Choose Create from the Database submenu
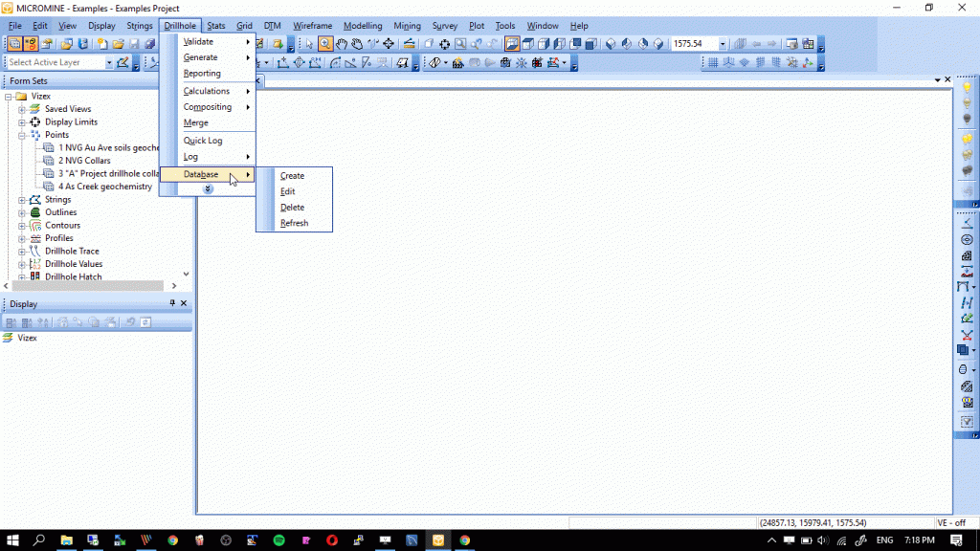This screenshot has width=980, height=551. (x=292, y=176)
